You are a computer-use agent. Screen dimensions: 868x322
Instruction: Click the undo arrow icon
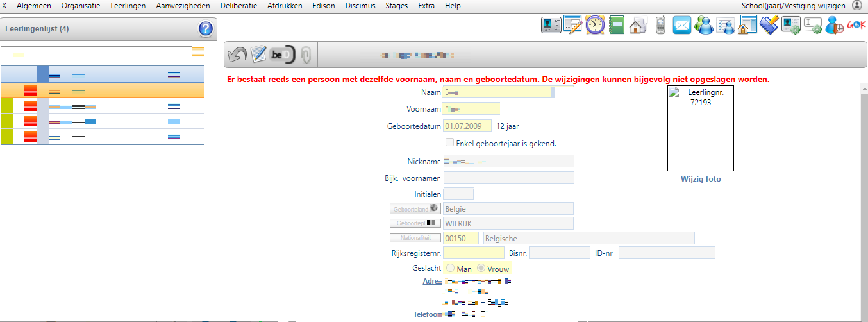tap(237, 55)
